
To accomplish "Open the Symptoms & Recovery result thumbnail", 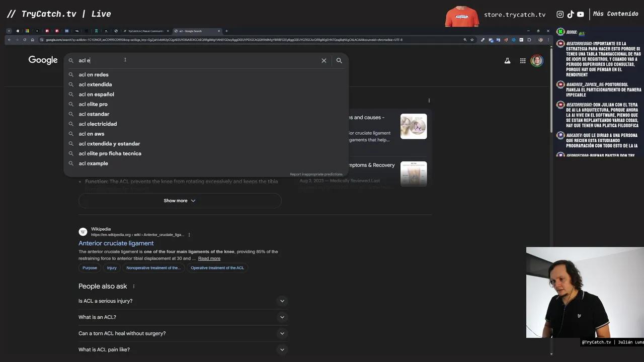I will click(x=414, y=174).
